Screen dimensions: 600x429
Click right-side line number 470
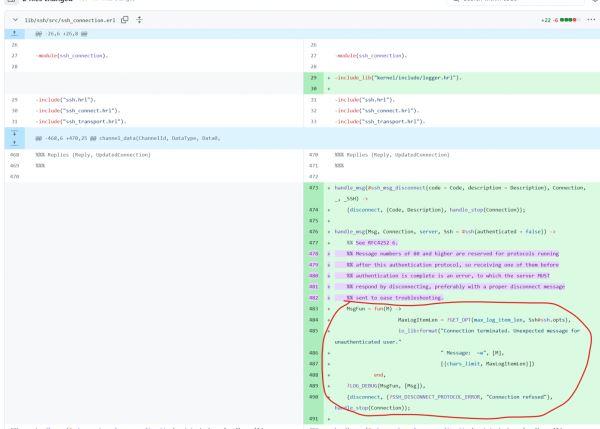(313, 155)
